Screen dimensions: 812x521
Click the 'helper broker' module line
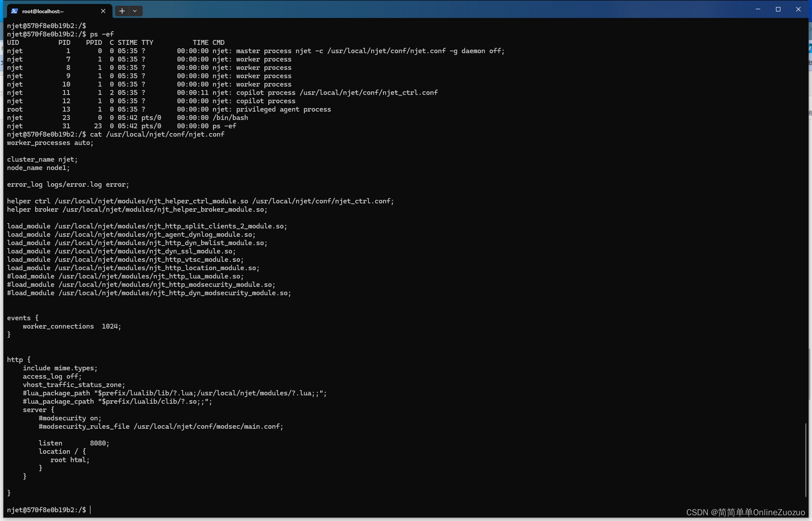(x=137, y=210)
